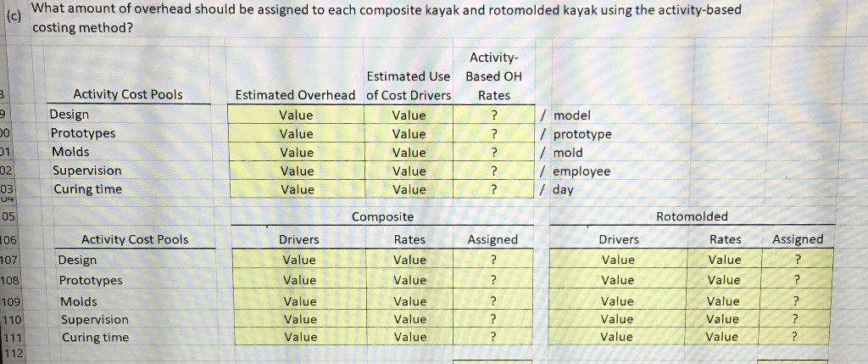868x364 pixels.
Task: Click Composite Assigned '?' cell for Molds
Action: click(493, 301)
